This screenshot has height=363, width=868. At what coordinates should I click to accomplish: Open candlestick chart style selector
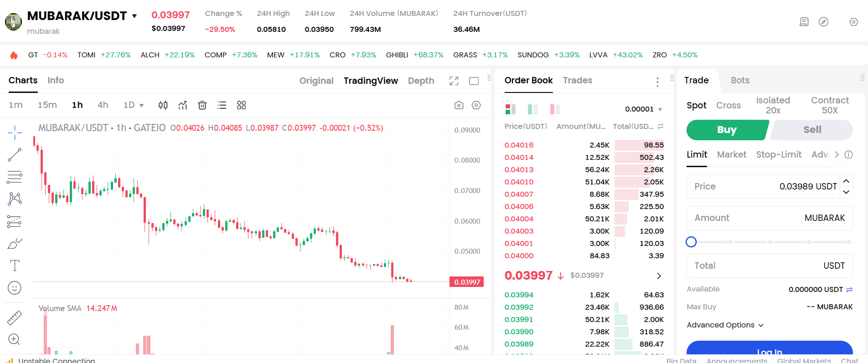point(163,105)
